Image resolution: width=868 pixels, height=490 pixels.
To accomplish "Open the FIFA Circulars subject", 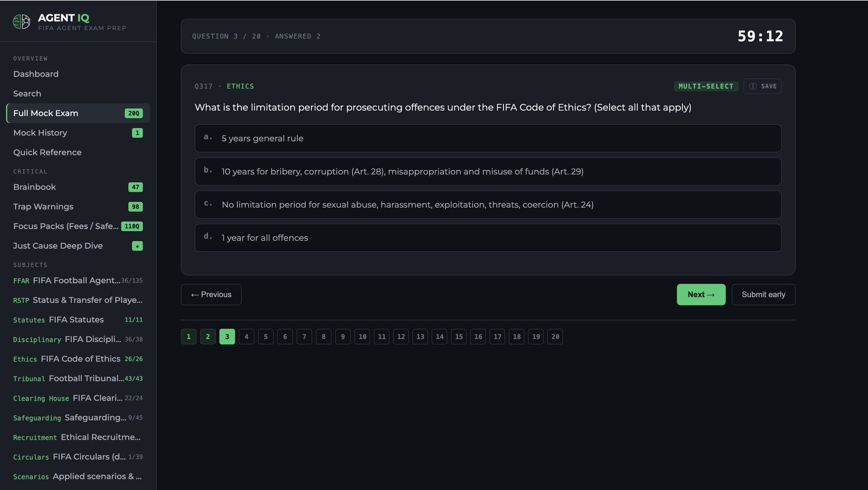I will (78, 457).
